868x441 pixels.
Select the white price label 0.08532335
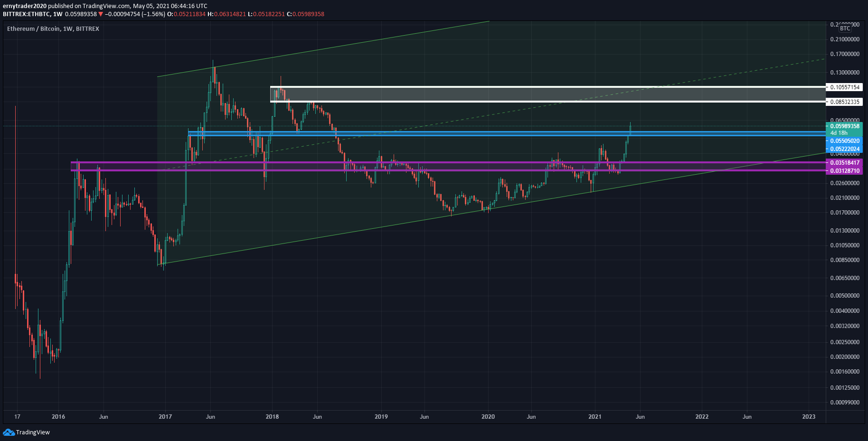(844, 102)
